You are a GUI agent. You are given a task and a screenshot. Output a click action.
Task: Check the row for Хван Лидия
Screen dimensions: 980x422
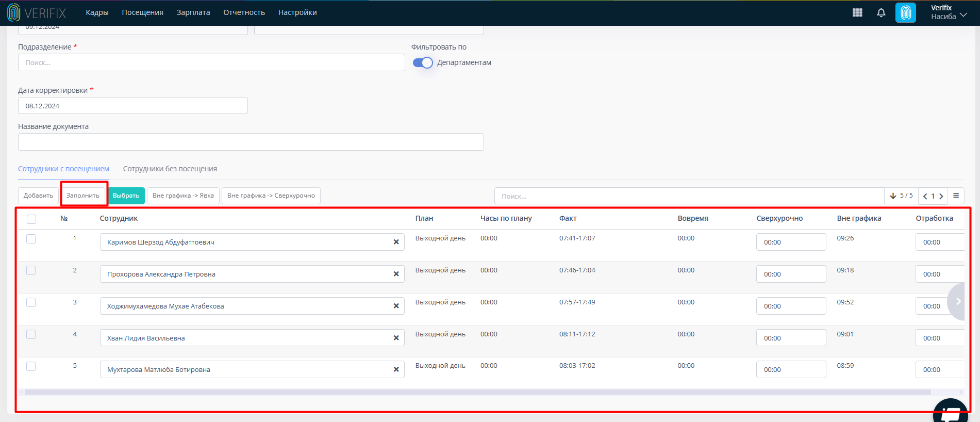(31, 334)
